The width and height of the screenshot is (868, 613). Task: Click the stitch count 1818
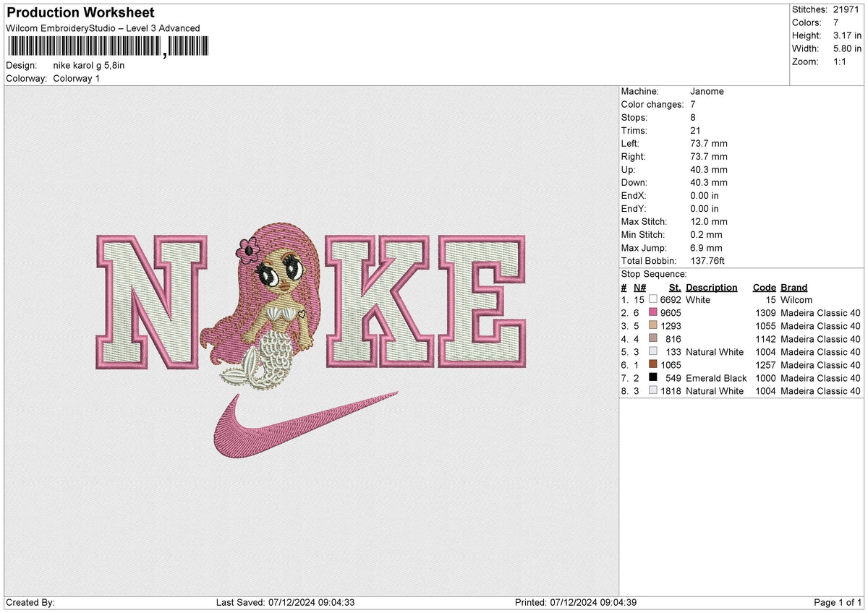[x=671, y=390]
